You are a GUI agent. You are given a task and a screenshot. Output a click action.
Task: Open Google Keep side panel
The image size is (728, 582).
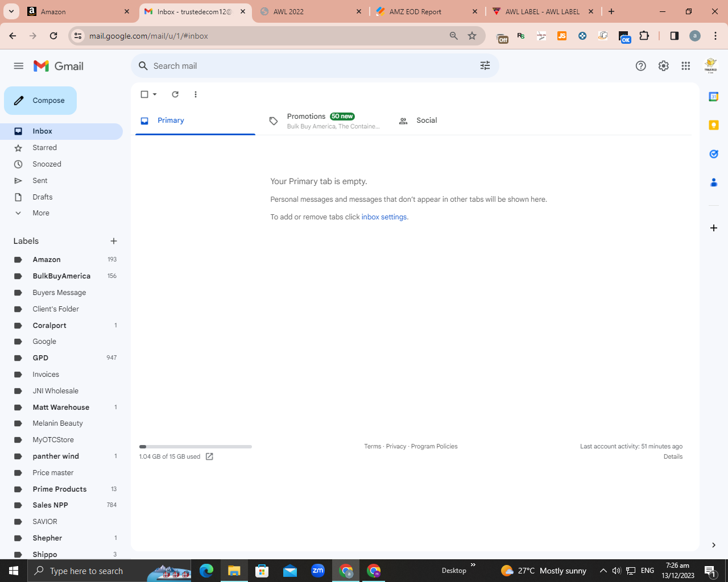tap(714, 125)
